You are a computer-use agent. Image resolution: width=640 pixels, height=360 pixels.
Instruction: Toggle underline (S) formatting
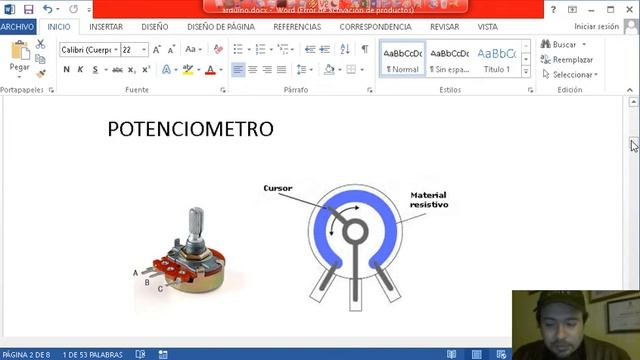(95, 70)
